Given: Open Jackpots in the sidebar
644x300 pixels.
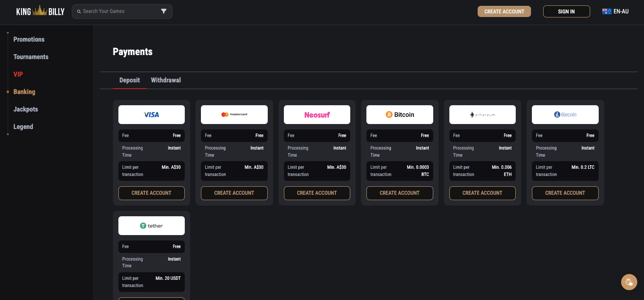Looking at the screenshot, I should [x=26, y=109].
